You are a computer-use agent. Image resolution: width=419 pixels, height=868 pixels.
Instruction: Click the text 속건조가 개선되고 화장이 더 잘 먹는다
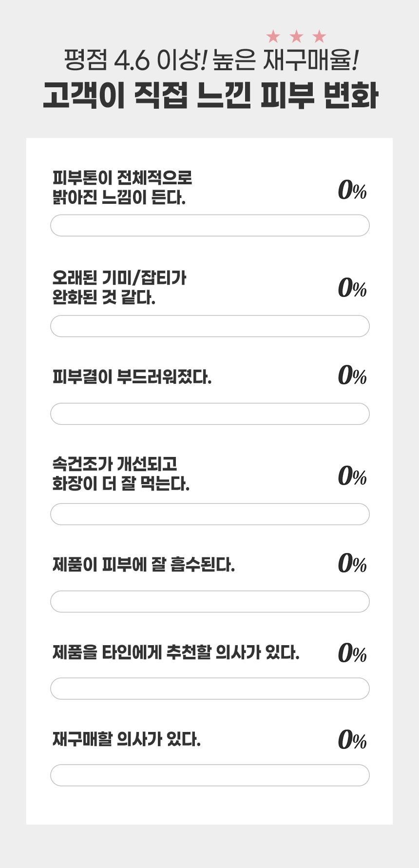(121, 473)
